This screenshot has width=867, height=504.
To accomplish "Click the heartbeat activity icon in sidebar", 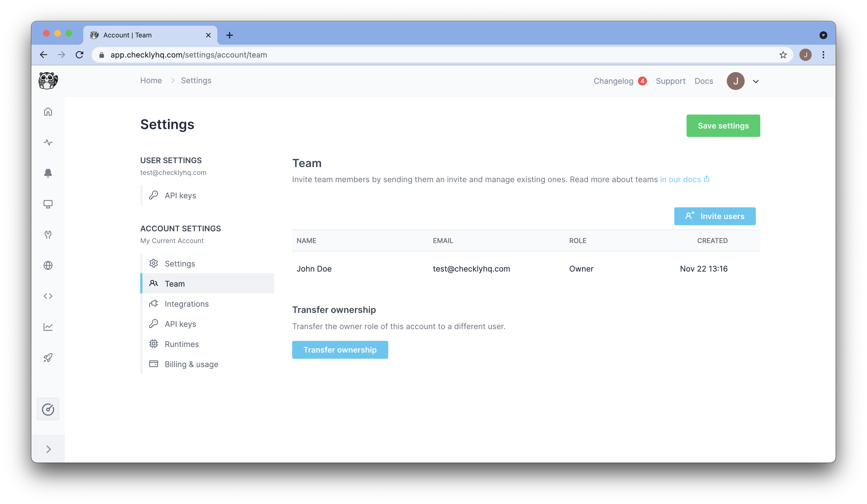I will [48, 142].
